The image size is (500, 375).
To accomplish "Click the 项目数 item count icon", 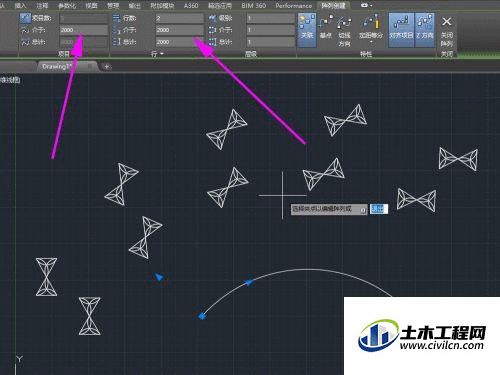I will 25,18.
